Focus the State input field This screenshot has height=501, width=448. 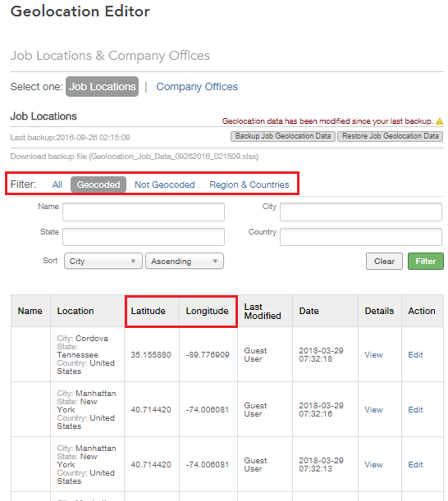click(144, 237)
